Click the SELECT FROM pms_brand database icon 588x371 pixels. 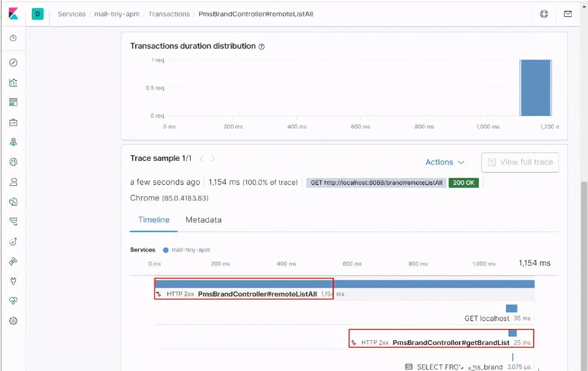coord(408,367)
